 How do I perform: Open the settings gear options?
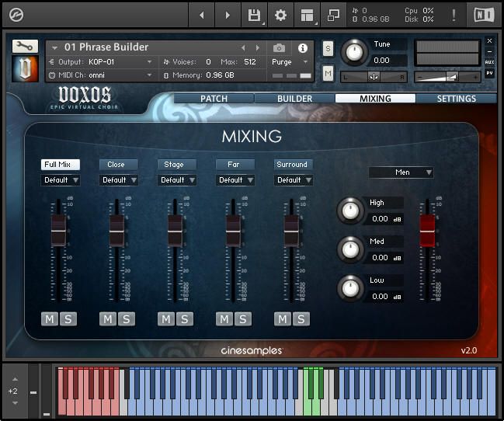point(280,15)
